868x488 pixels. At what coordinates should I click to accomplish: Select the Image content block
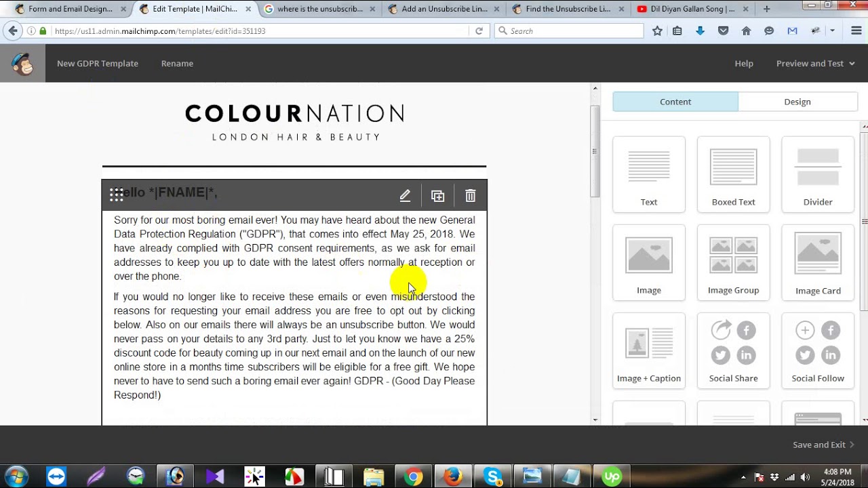tap(649, 262)
